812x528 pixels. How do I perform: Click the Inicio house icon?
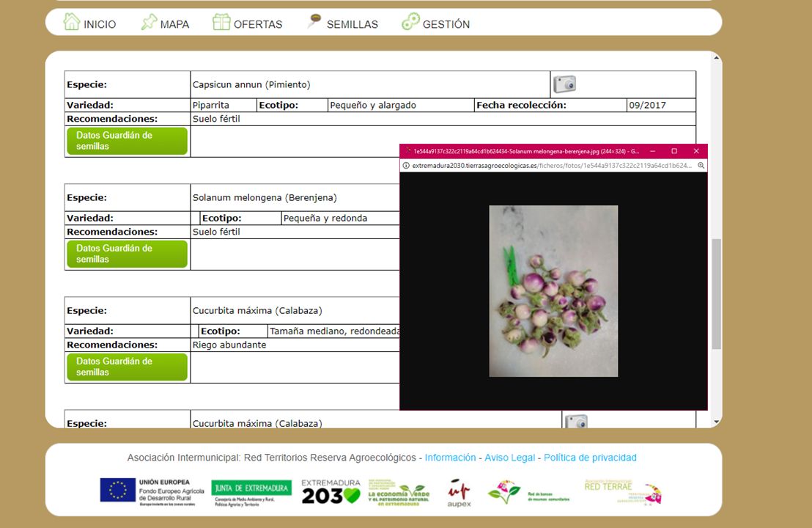72,22
